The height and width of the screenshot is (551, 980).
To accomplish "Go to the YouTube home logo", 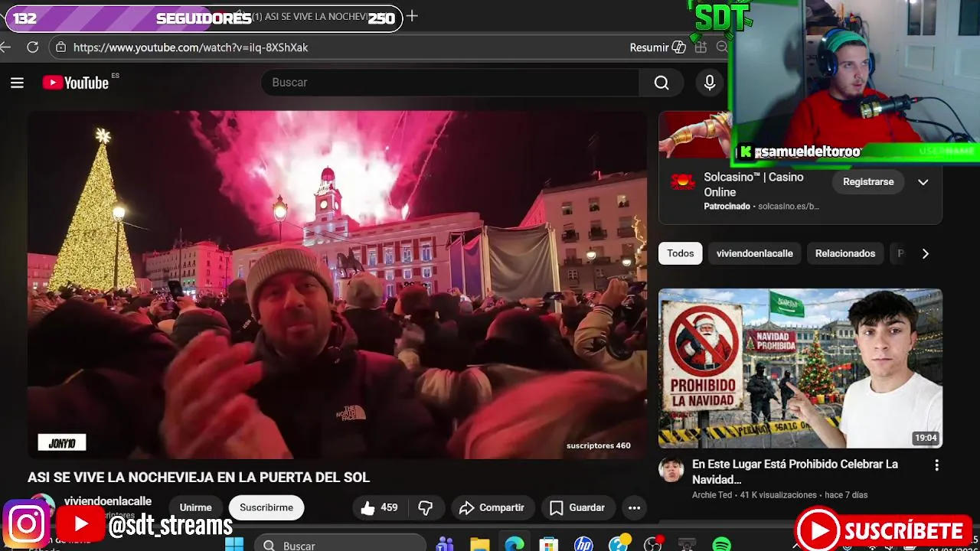I will tap(76, 83).
